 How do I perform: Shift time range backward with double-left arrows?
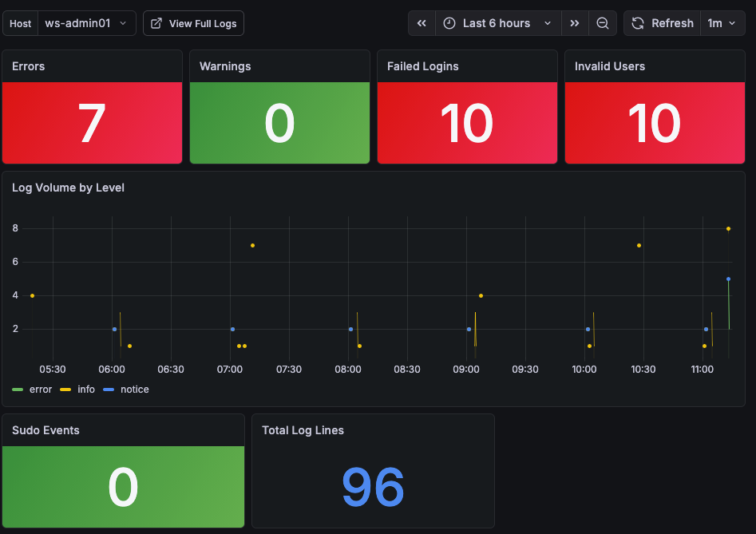[422, 23]
